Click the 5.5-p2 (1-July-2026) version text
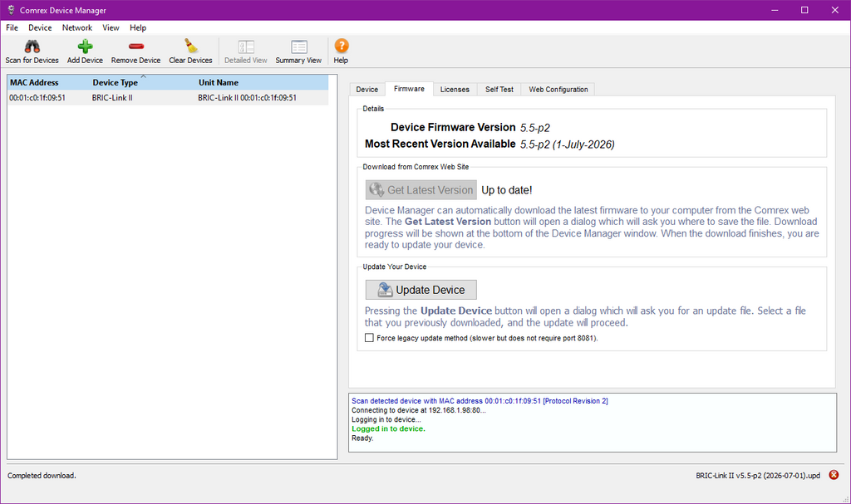 point(567,144)
